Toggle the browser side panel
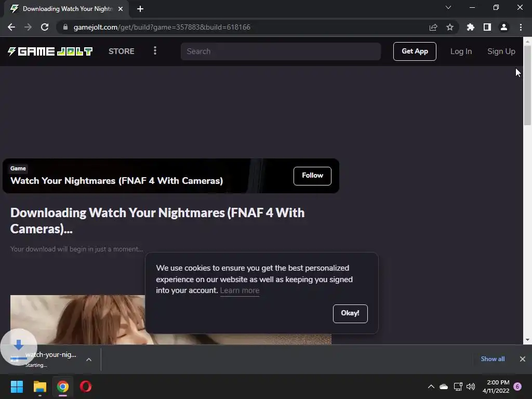532x399 pixels. pos(487,27)
